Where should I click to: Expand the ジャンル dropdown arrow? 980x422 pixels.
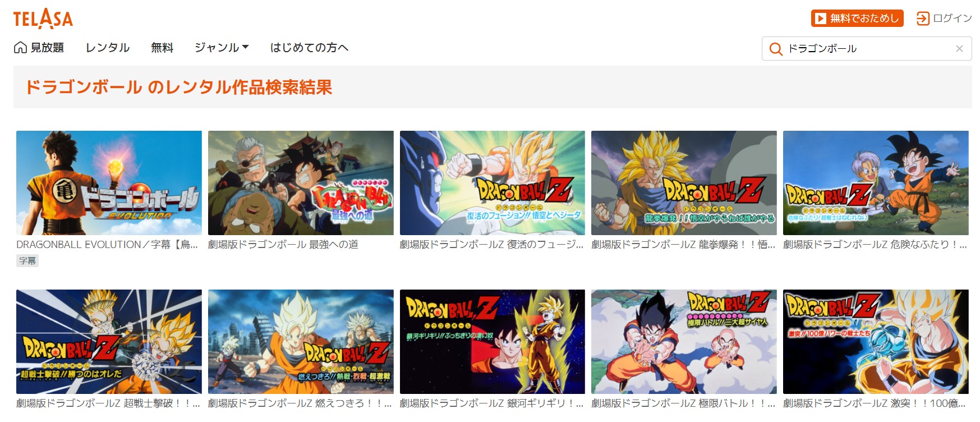[x=245, y=47]
